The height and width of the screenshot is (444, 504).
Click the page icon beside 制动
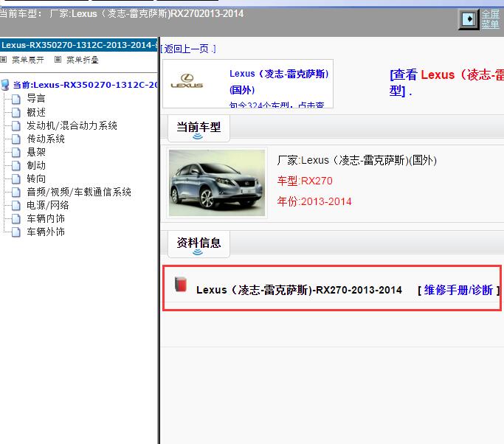pos(16,166)
